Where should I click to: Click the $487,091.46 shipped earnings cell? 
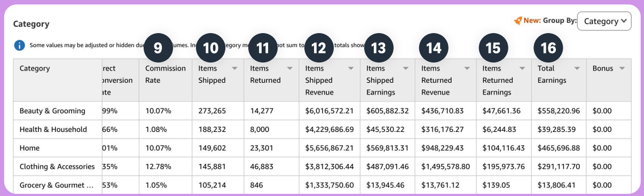388,167
